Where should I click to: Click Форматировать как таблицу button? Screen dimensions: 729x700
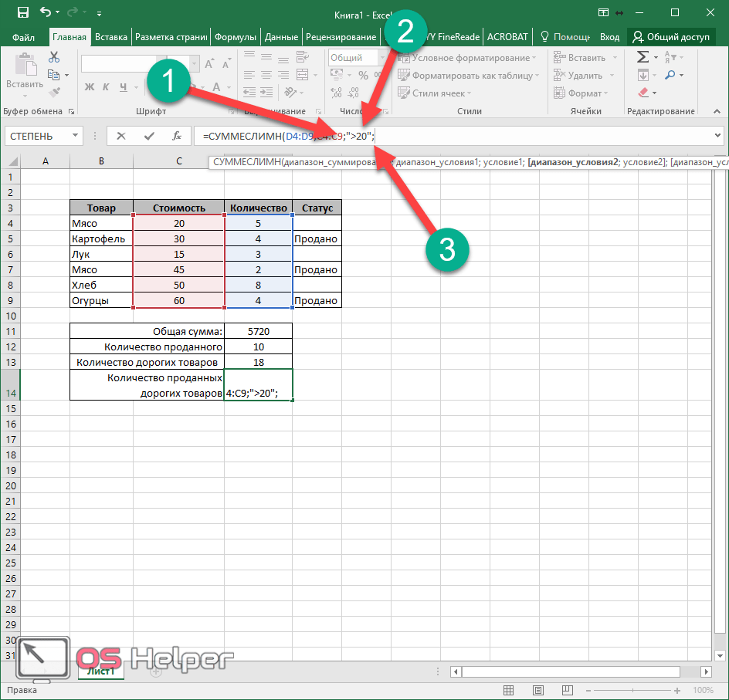pyautogui.click(x=470, y=76)
